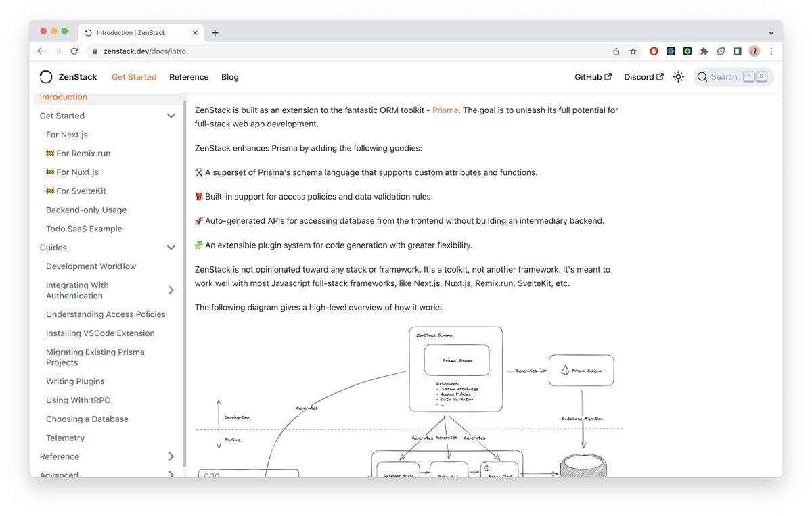Open Installing VSCode Extension guide
This screenshot has width=812, height=516.
pyautogui.click(x=100, y=333)
